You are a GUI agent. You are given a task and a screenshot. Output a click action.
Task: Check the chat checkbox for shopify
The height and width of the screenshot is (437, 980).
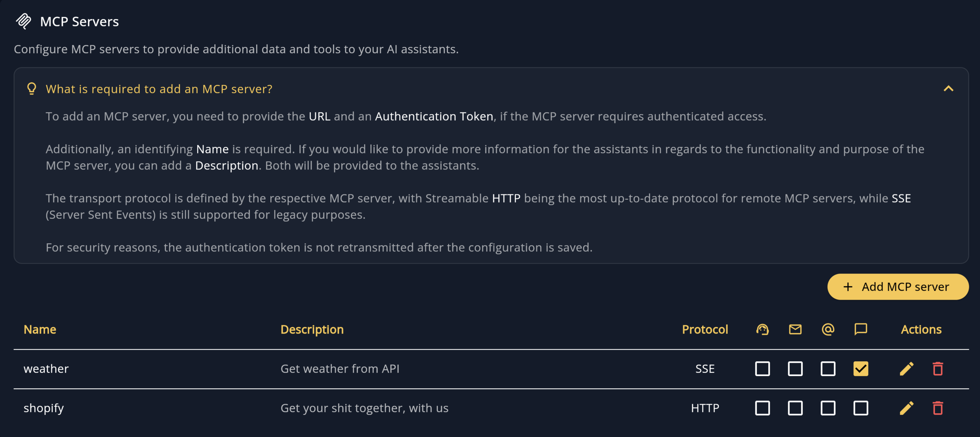pyautogui.click(x=861, y=408)
